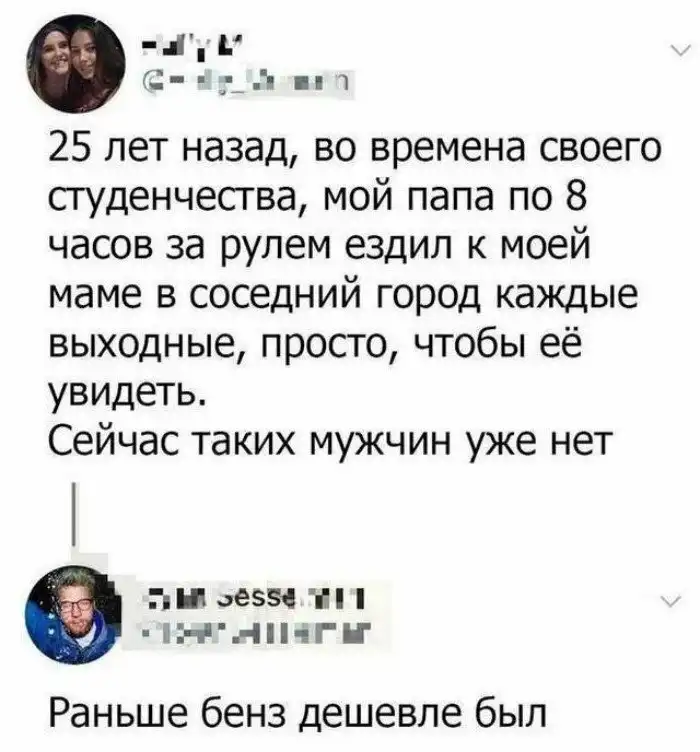Screen dimensions: 700x752
Task: Open the reply author's blurred handle line
Action: point(256,632)
